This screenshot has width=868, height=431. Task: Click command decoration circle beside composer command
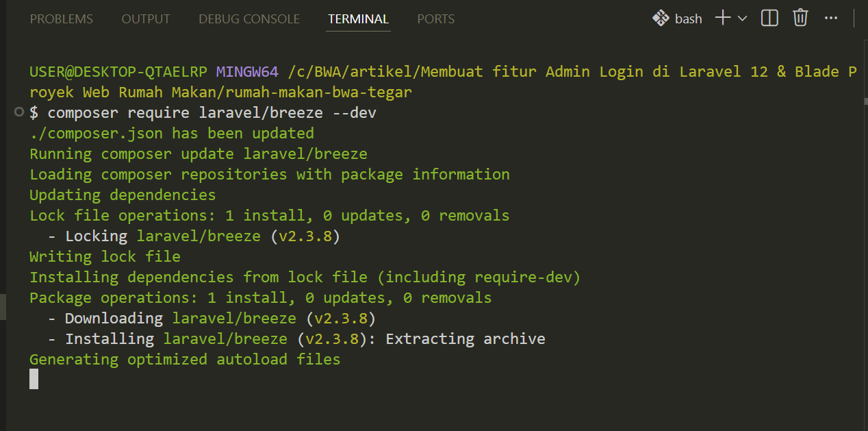19,112
